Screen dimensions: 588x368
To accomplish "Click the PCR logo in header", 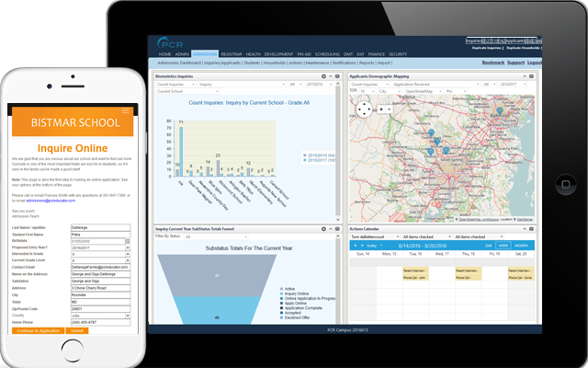I will click(x=170, y=43).
